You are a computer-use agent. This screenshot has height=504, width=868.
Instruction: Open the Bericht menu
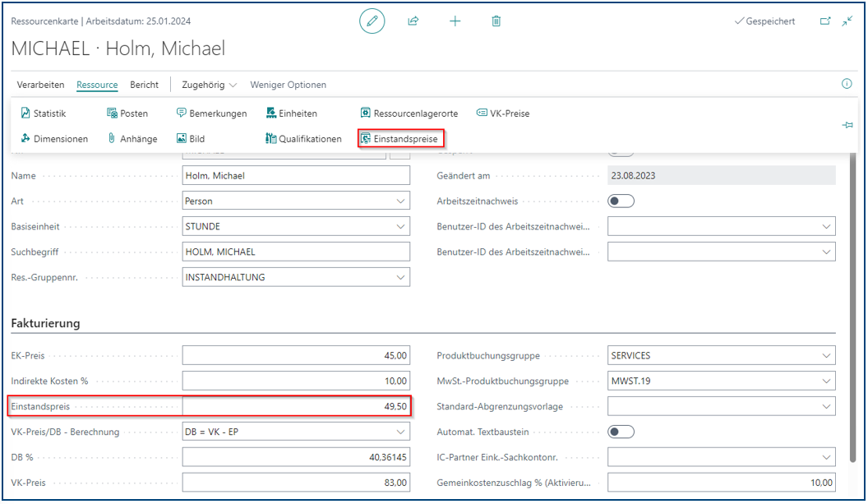[144, 85]
